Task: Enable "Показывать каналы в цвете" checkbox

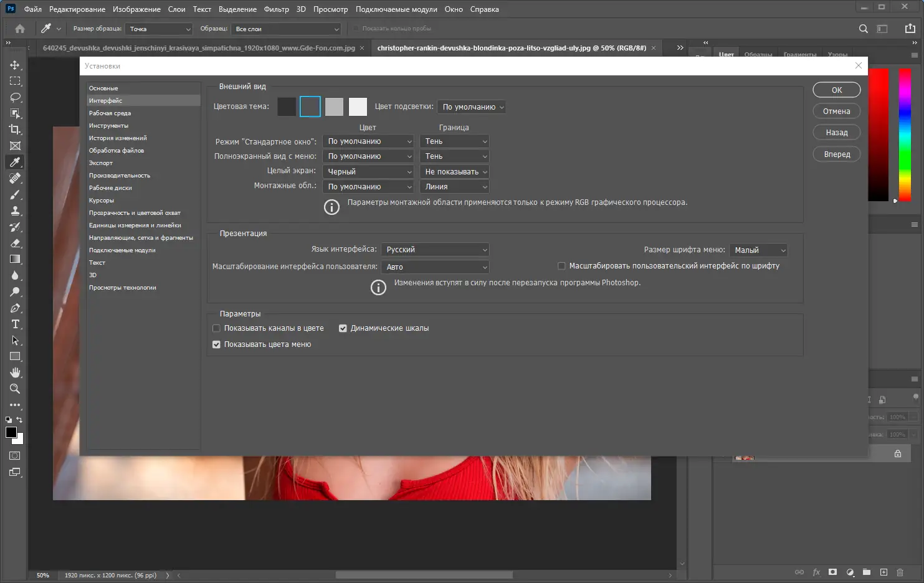Action: 216,328
